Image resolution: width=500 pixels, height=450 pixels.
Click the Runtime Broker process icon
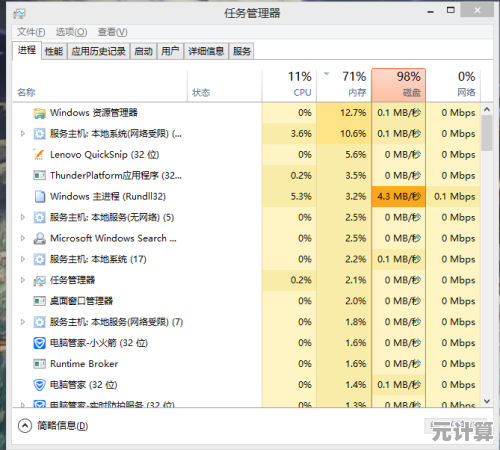click(39, 364)
